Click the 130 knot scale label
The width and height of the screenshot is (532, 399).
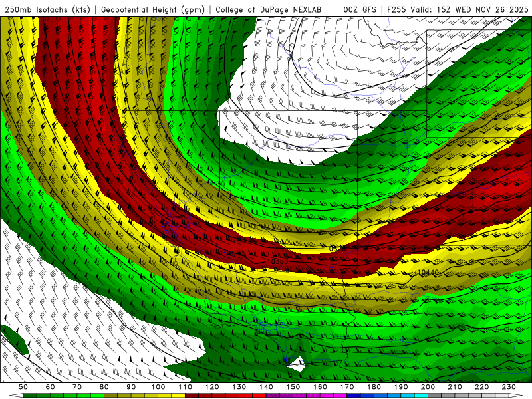[239, 387]
